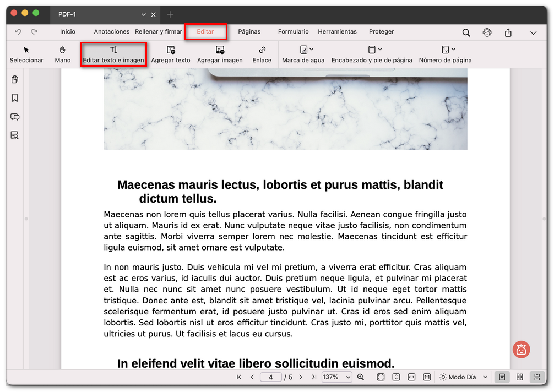Open the Agregar texto tool

pos(171,53)
